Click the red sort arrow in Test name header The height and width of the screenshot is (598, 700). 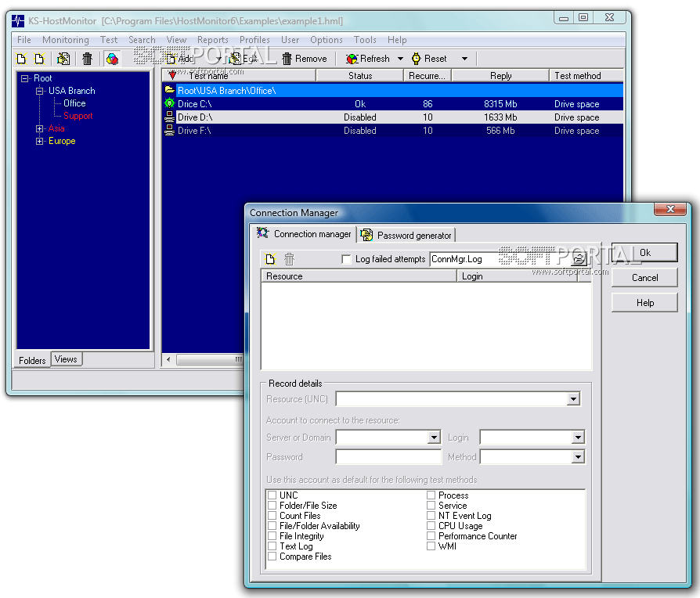[x=172, y=75]
